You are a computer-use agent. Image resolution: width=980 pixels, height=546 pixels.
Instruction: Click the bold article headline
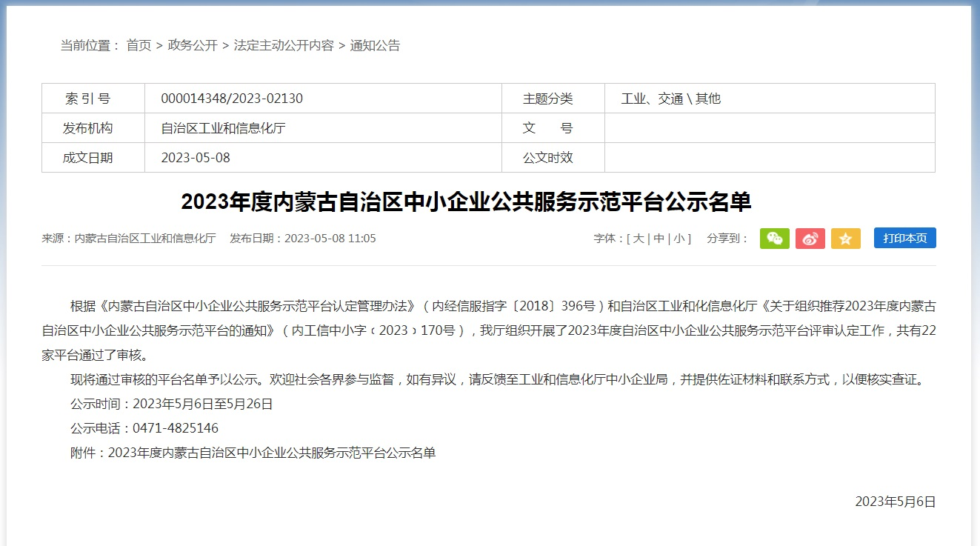click(x=467, y=202)
